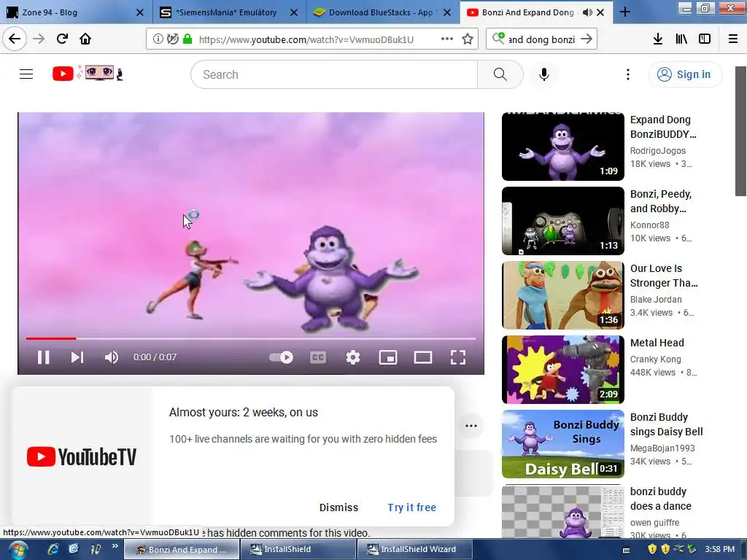Image resolution: width=747 pixels, height=560 pixels.
Task: Click Blake Jordan channel text
Action: click(x=656, y=300)
